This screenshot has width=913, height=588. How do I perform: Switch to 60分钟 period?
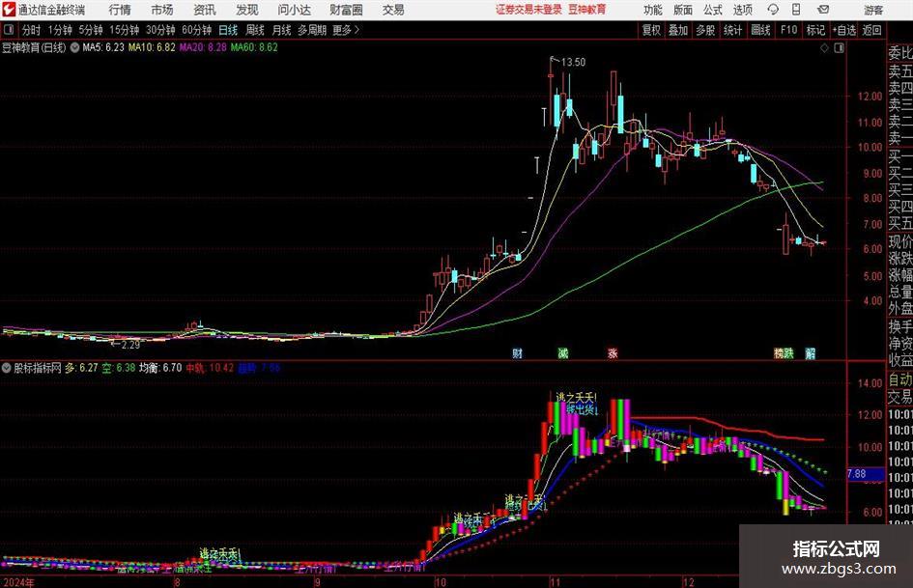[196, 30]
